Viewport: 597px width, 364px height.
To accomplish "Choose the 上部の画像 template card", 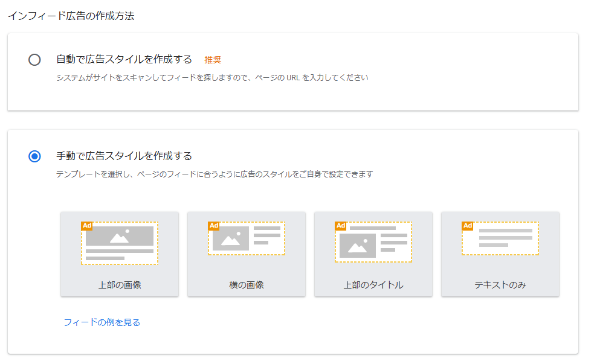I will tap(120, 254).
